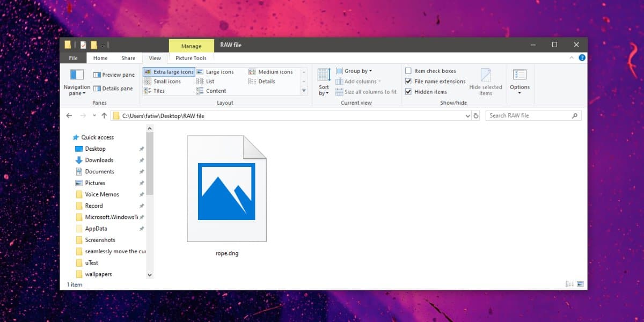Expand the Group by dropdown
This screenshot has width=644, height=322.
[x=354, y=71]
